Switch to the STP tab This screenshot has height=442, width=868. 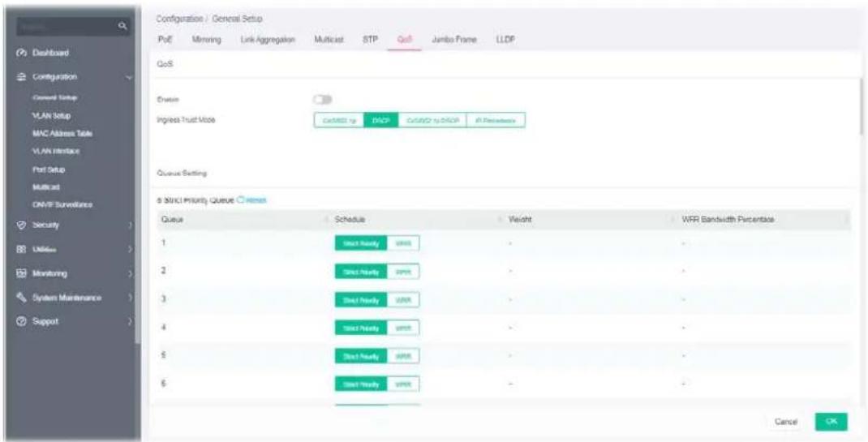point(369,39)
